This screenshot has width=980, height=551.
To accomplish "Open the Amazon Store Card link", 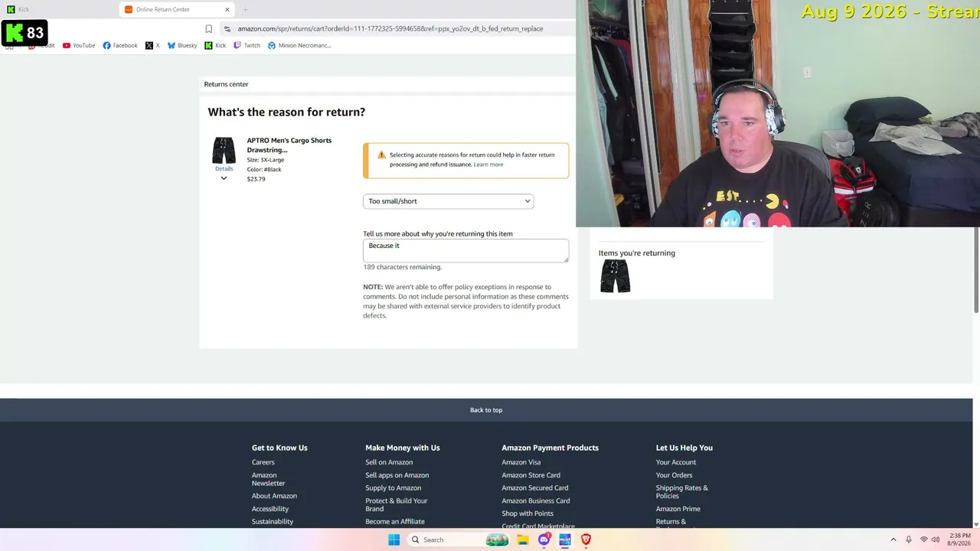I will tap(531, 475).
